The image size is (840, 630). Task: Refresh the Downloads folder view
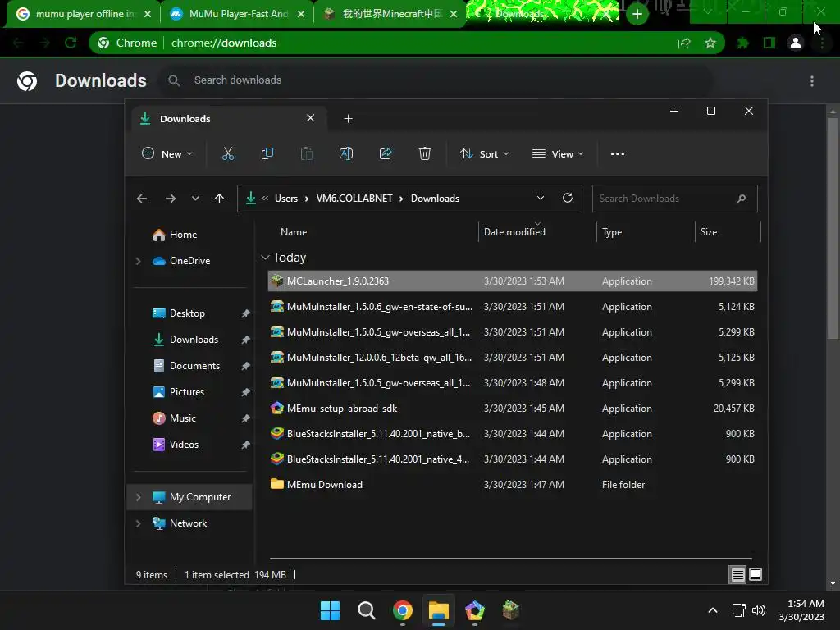(x=568, y=199)
